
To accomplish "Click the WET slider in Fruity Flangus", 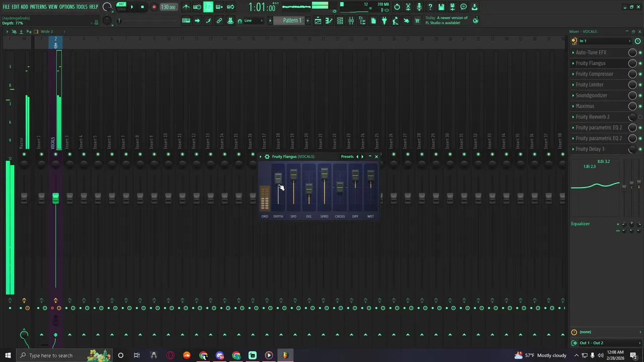I will (370, 174).
